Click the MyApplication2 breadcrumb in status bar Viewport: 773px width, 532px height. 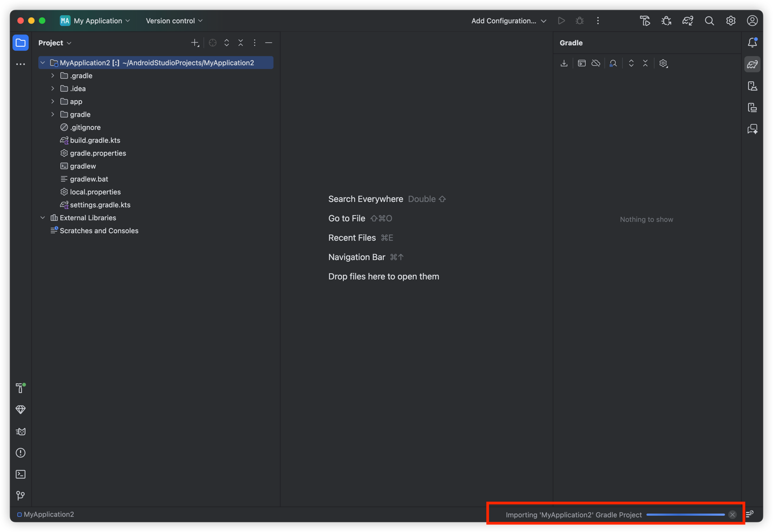point(48,515)
